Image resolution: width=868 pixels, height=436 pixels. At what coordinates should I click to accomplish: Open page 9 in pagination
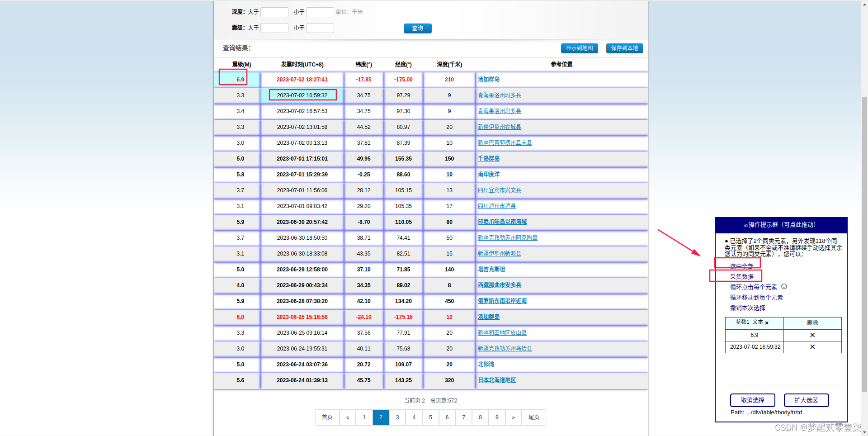coord(497,417)
